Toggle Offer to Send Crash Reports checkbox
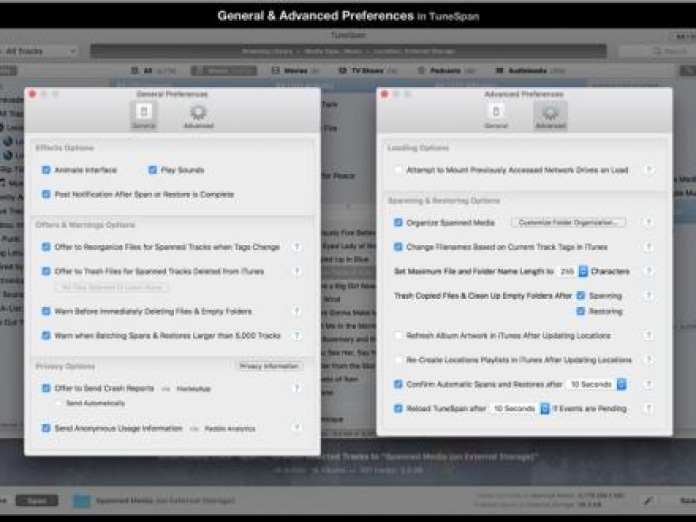696x522 pixels. tap(46, 388)
